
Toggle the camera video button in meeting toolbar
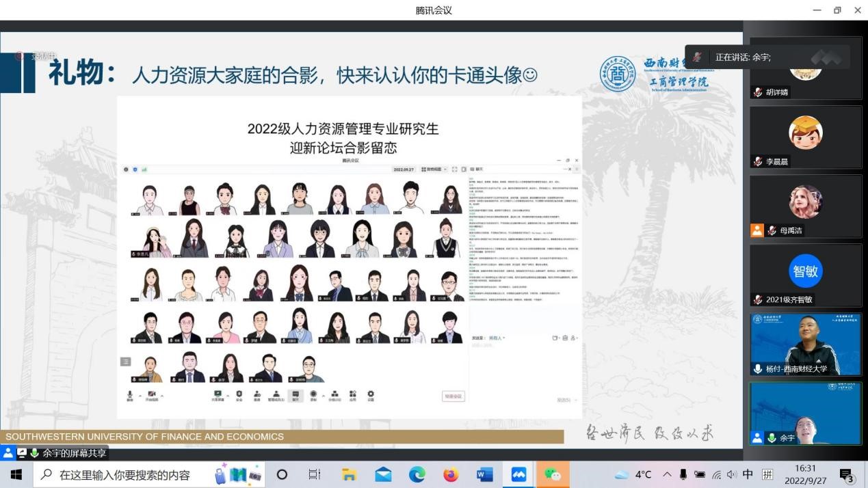click(152, 395)
